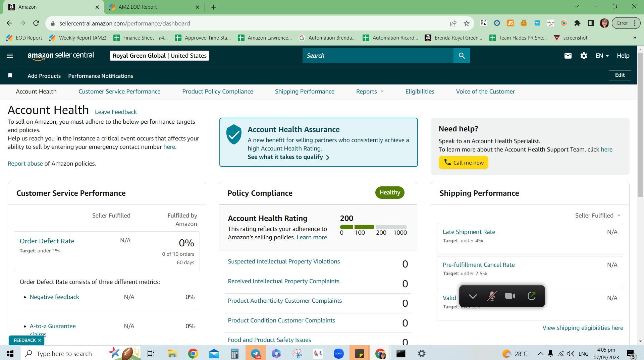Focus the Seller Central search field
644x360 pixels.
[378, 56]
